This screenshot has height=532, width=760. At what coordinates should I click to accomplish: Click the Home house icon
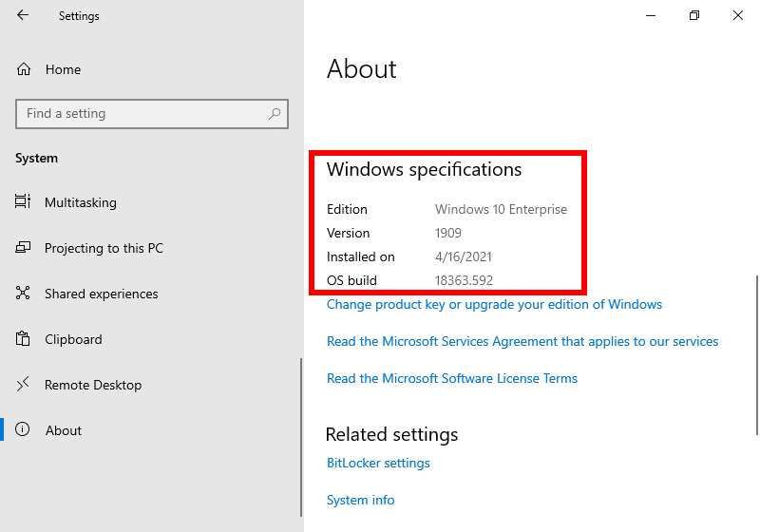tap(24, 69)
